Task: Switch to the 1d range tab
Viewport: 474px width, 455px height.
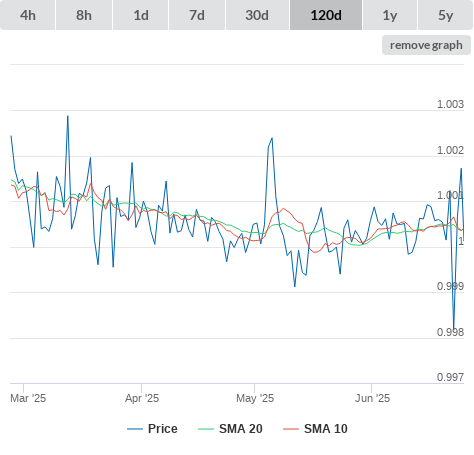Action: (x=141, y=15)
